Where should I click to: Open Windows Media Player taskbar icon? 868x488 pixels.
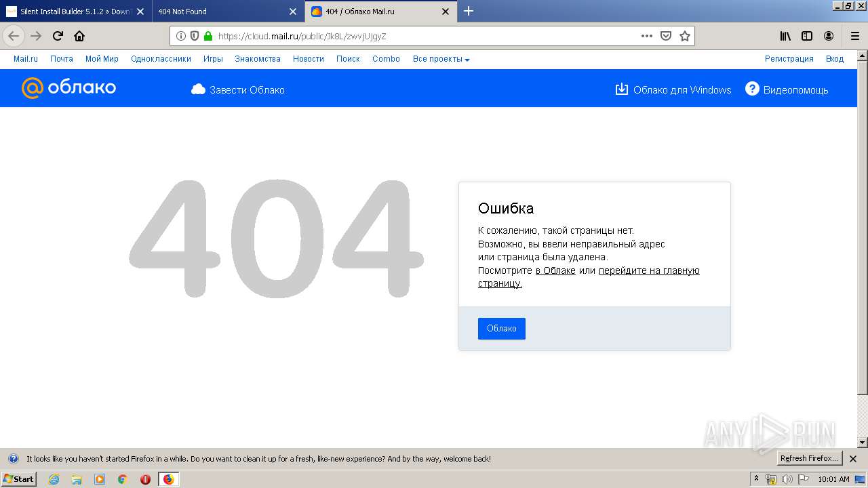[x=100, y=479]
